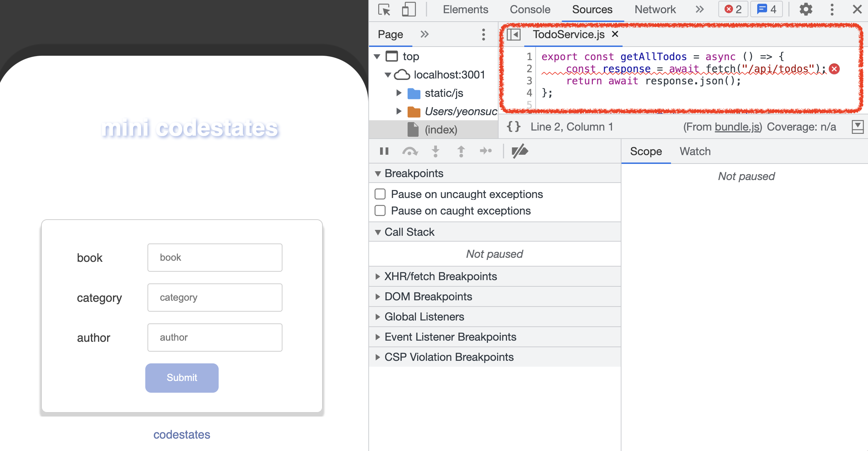Toggle deactivate breakpoints icon
The image size is (868, 451).
(x=519, y=151)
